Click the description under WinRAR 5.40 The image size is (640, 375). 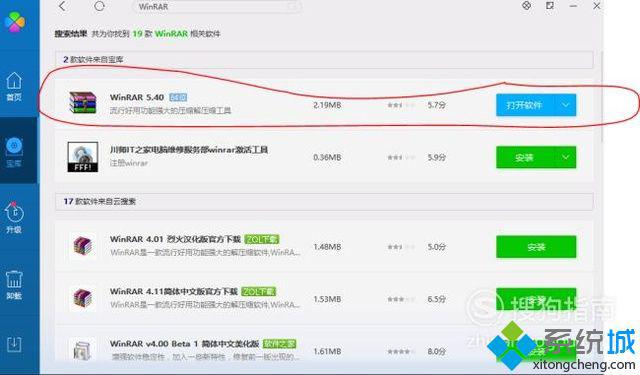[x=170, y=110]
